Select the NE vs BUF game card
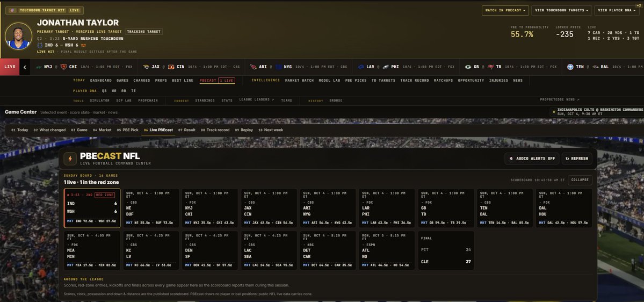 [x=151, y=208]
